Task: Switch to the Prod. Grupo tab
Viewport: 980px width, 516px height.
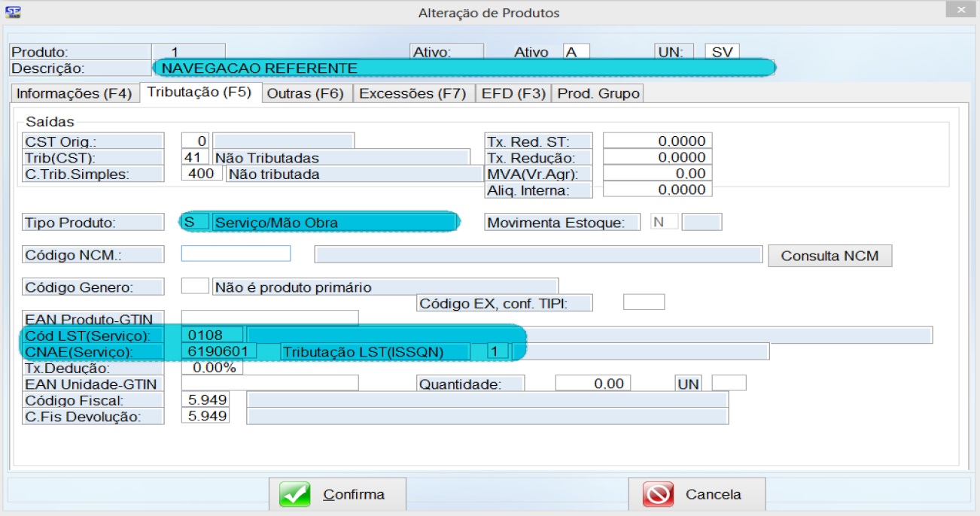Action: (x=598, y=93)
